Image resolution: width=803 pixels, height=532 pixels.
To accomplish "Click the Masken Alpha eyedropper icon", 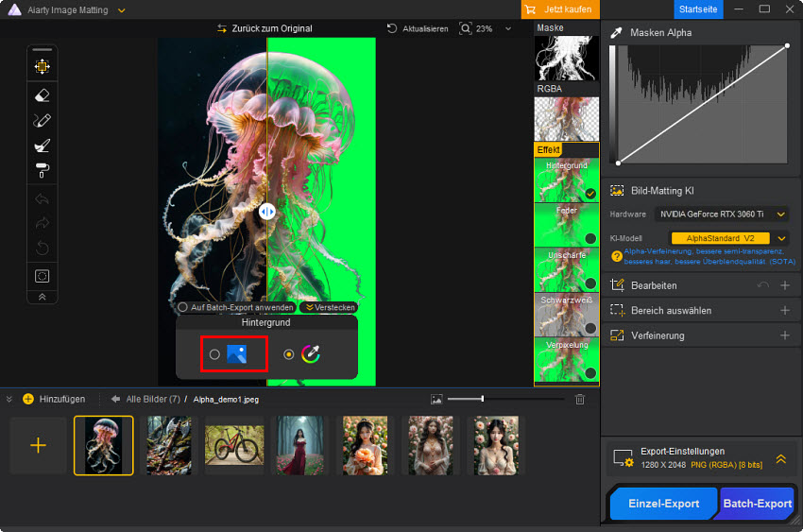I will [617, 33].
